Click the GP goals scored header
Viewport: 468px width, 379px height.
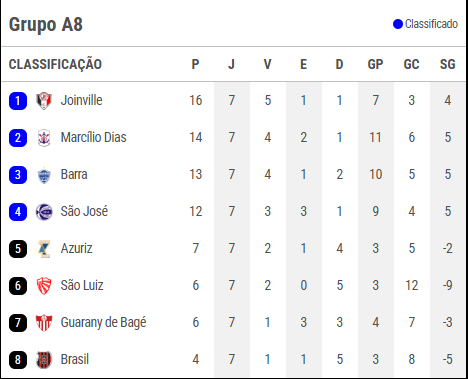(x=375, y=64)
